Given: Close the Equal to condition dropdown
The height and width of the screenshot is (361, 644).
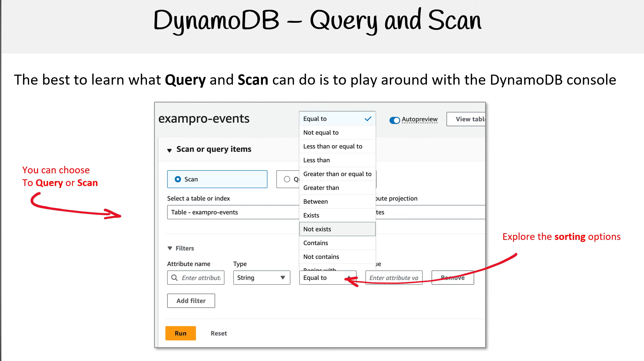Looking at the screenshot, I should pos(328,278).
